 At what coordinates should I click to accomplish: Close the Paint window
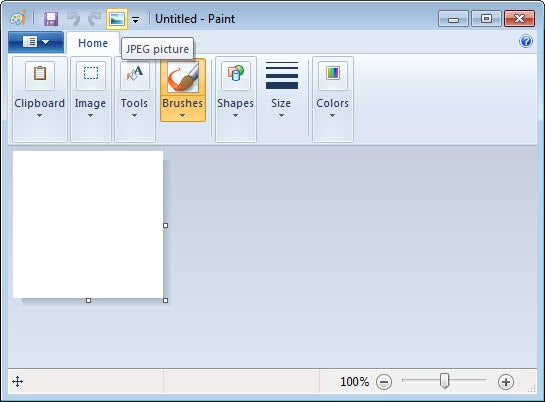tap(519, 19)
